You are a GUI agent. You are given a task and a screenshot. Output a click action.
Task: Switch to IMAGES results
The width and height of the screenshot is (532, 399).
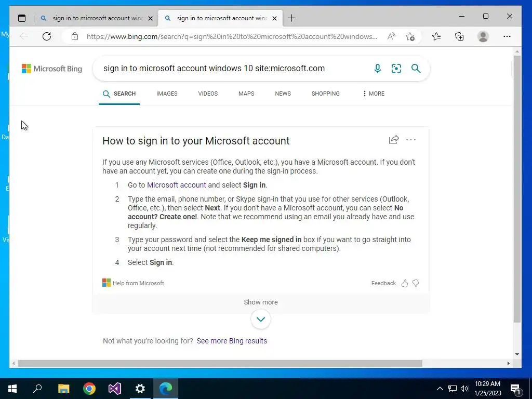(167, 94)
